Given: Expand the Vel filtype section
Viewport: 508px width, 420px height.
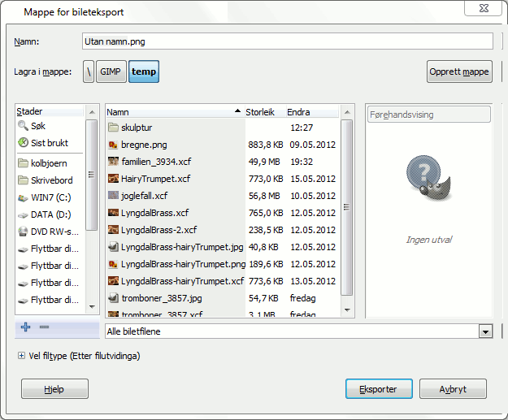Looking at the screenshot, I should (20, 356).
